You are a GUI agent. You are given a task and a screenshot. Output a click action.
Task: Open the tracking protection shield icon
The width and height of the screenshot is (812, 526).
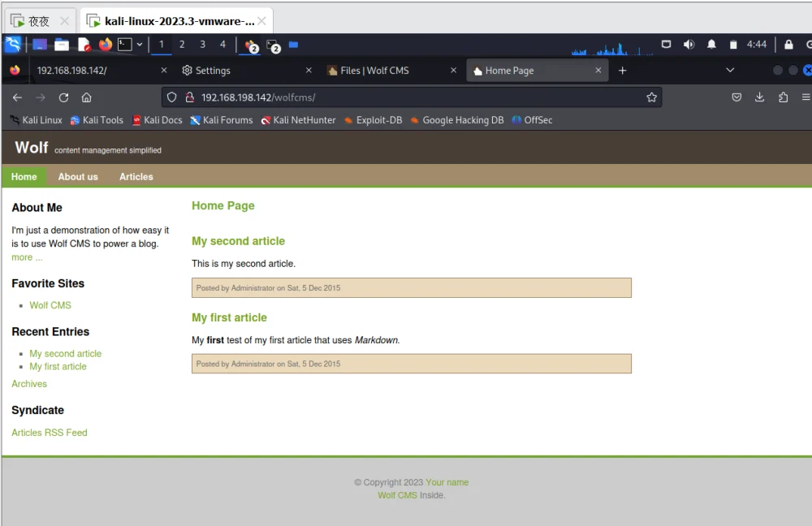172,97
